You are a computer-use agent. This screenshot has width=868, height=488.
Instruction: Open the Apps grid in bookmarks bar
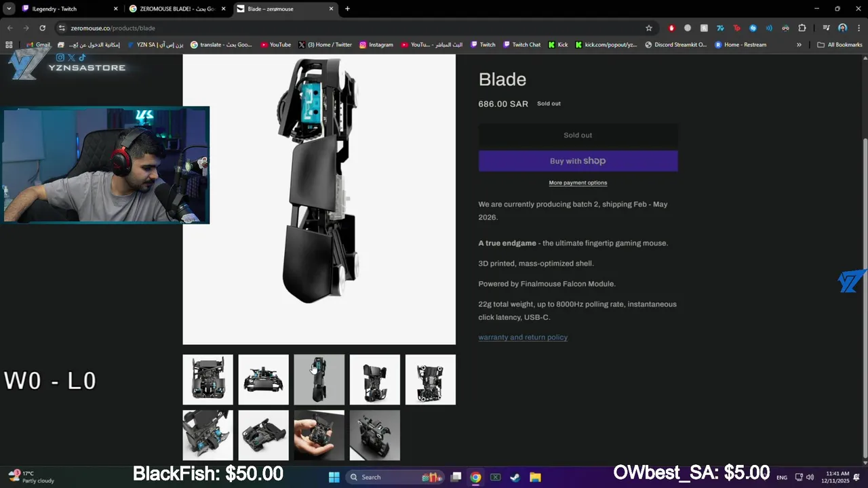[9, 45]
